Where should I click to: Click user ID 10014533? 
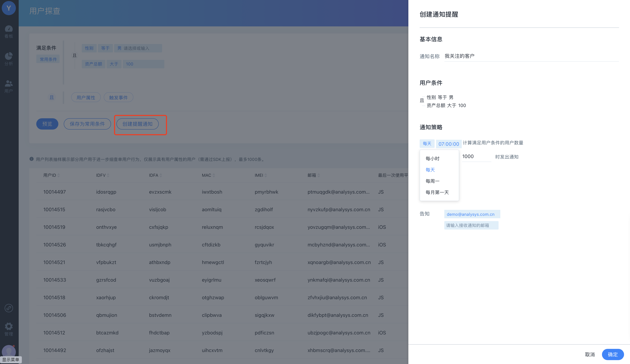pyautogui.click(x=54, y=280)
